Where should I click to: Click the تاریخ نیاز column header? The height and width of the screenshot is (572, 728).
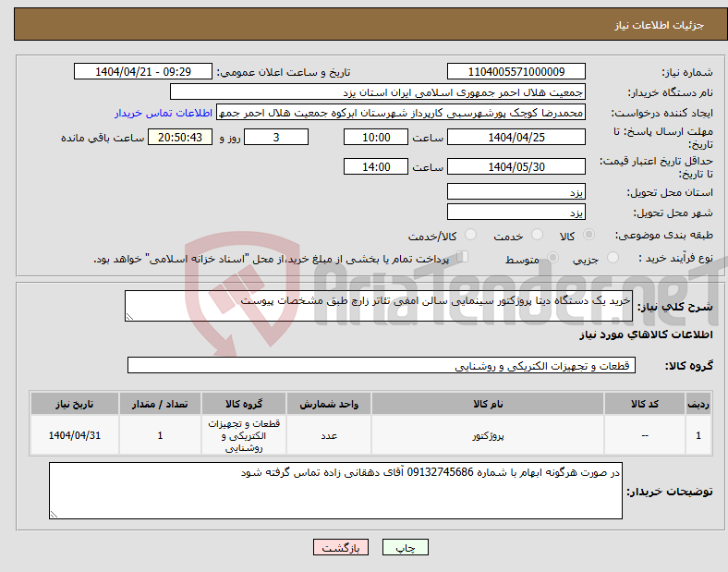(x=75, y=404)
